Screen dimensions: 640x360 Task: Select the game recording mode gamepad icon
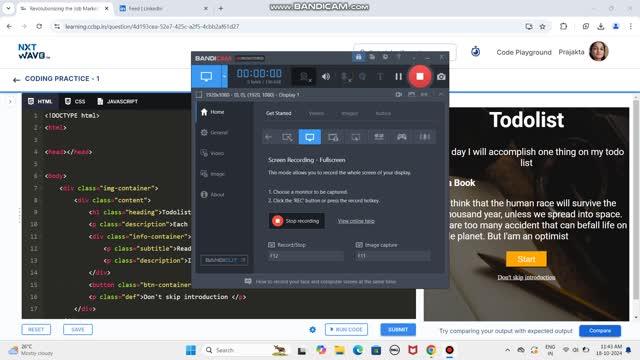click(x=402, y=137)
